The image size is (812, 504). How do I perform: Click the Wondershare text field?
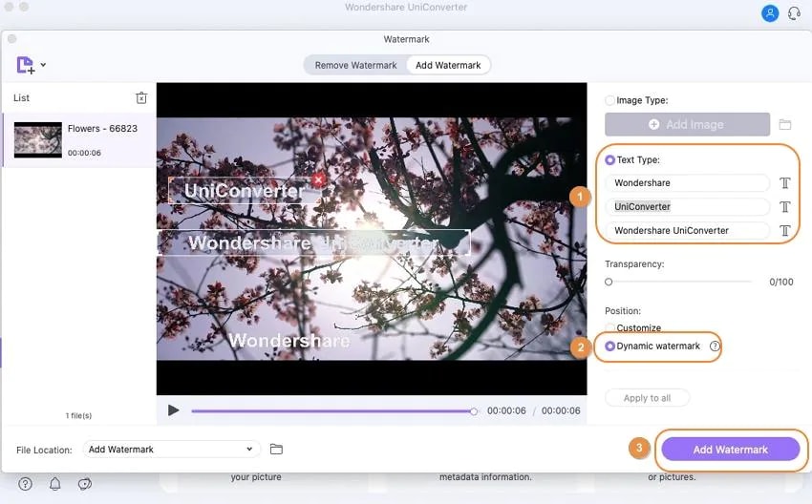coord(687,182)
